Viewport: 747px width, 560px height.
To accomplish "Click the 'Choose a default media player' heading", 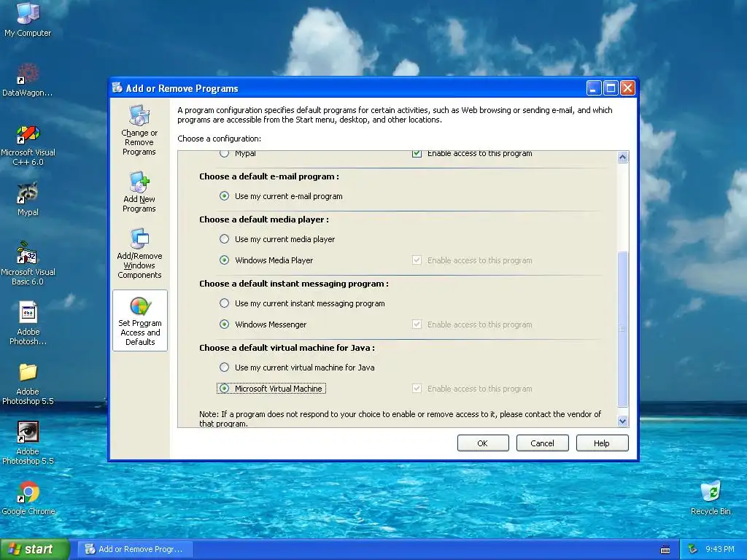I will point(264,219).
